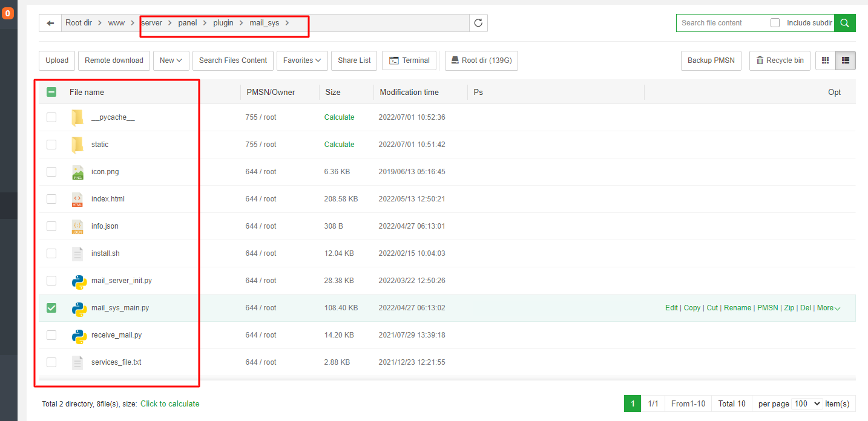Tick the checkbox for index.html
The image size is (868, 421).
(x=51, y=199)
